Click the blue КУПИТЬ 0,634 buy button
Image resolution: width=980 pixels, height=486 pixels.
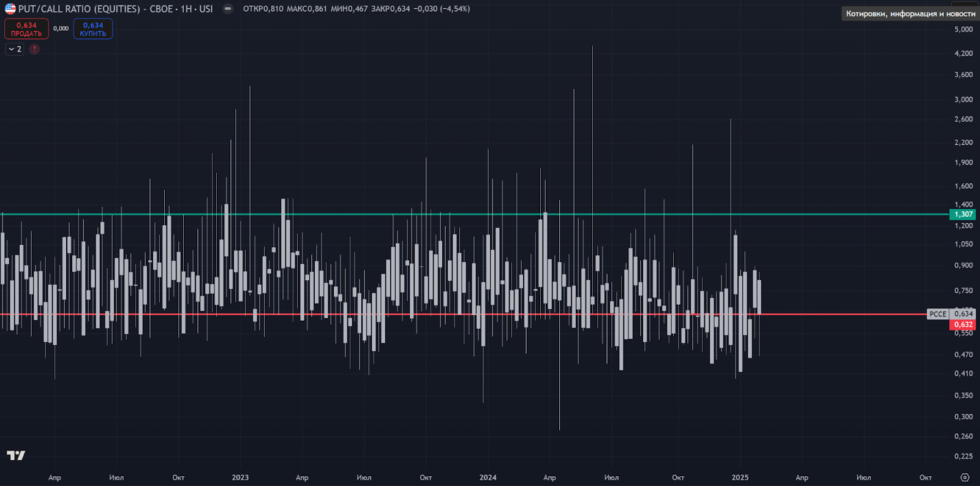[x=93, y=29]
